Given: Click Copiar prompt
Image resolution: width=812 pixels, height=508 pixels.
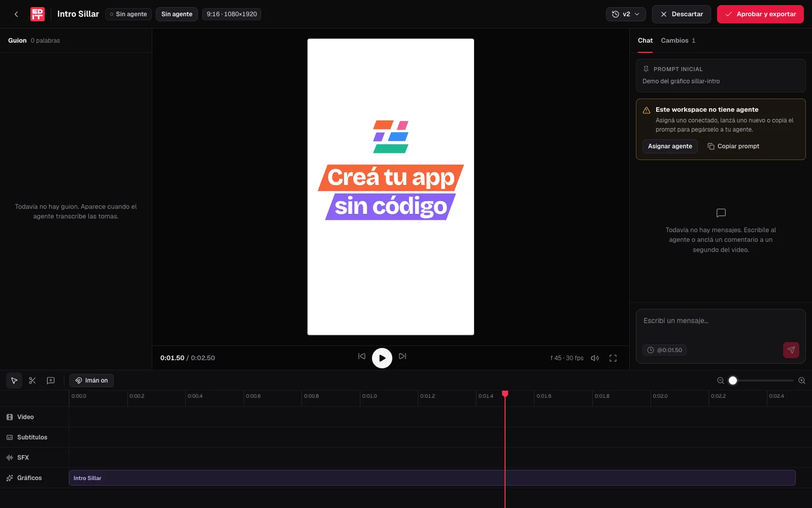Looking at the screenshot, I should point(733,146).
